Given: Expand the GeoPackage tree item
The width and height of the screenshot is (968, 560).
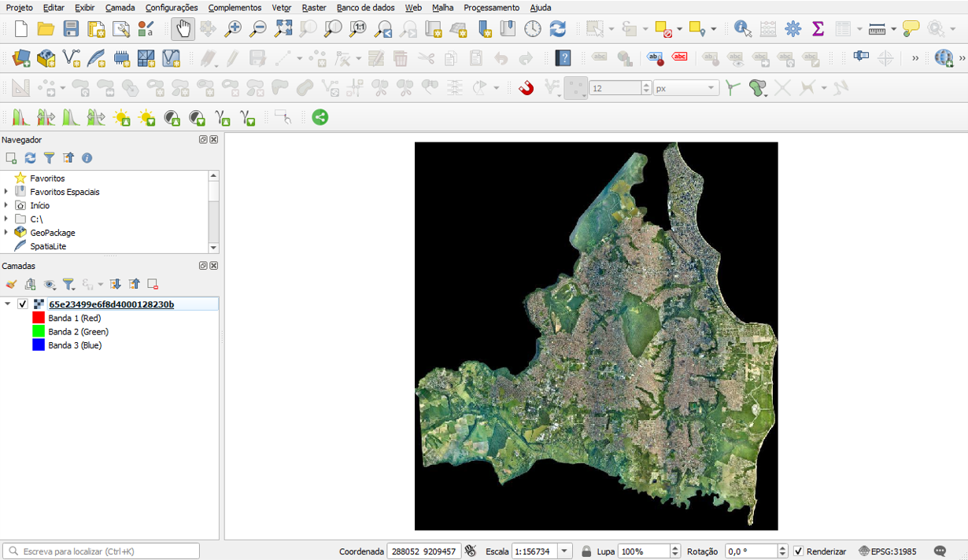Looking at the screenshot, I should 6,233.
